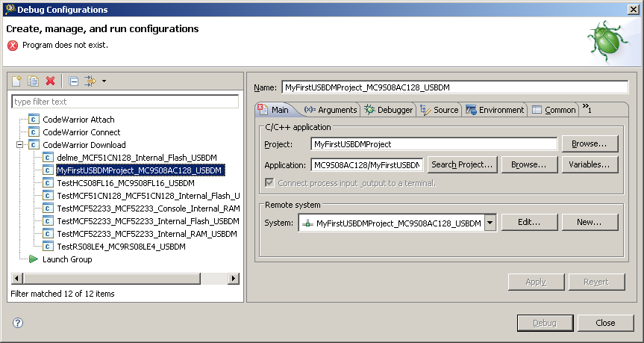Image resolution: width=644 pixels, height=343 pixels.
Task: Click the tree's horizontal scrollbar left arrow
Action: click(x=17, y=279)
